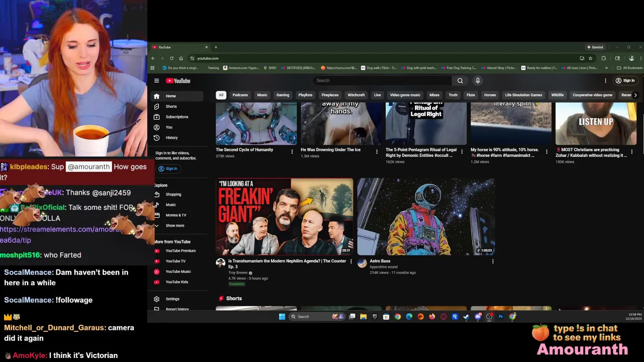Open a new Chrome tab
Screen dimensions: 644x362
[216, 47]
